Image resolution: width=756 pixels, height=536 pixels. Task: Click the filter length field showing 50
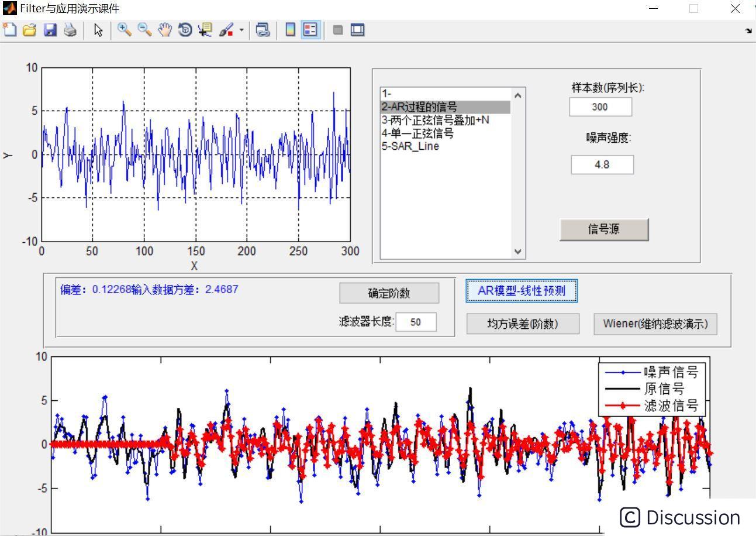[416, 322]
